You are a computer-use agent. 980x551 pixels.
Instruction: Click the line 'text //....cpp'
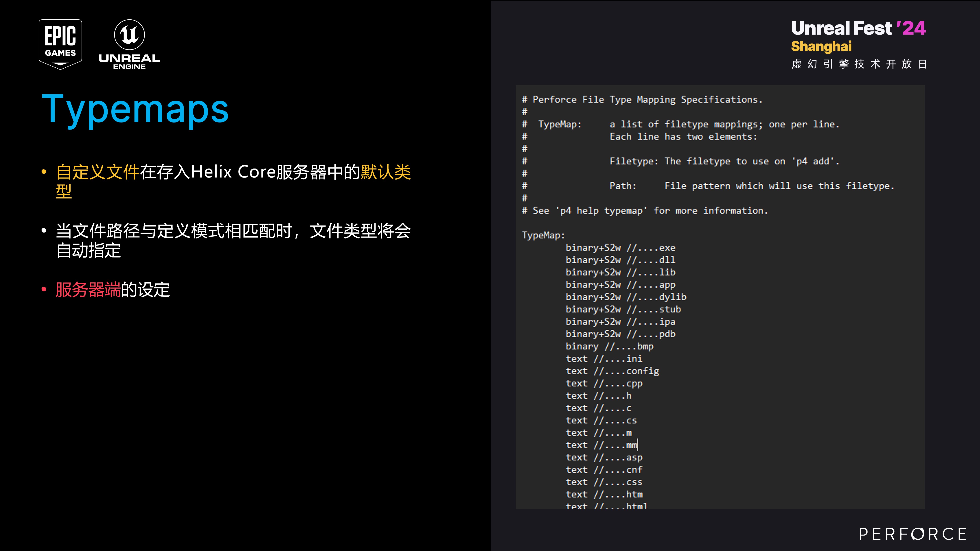click(x=604, y=383)
